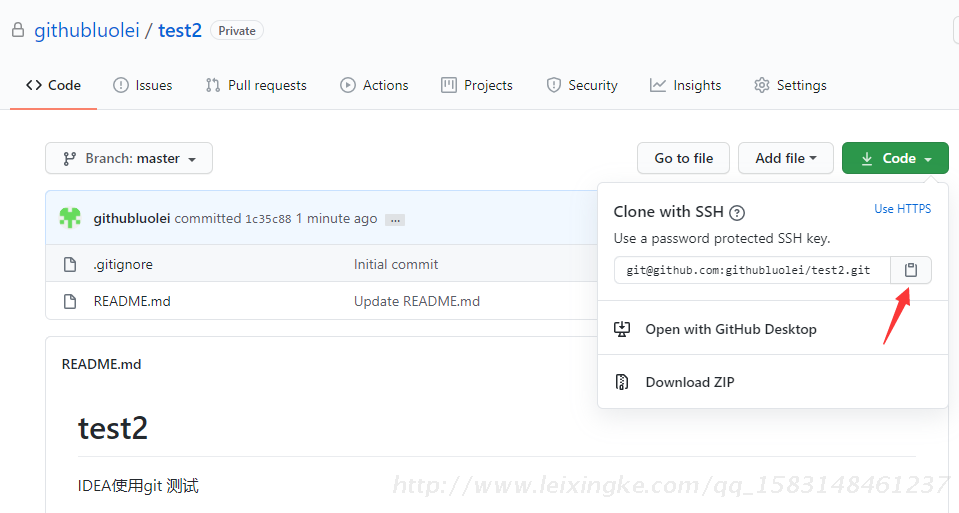Image resolution: width=959 pixels, height=513 pixels.
Task: Click the ZIP file icon
Action: 621,382
